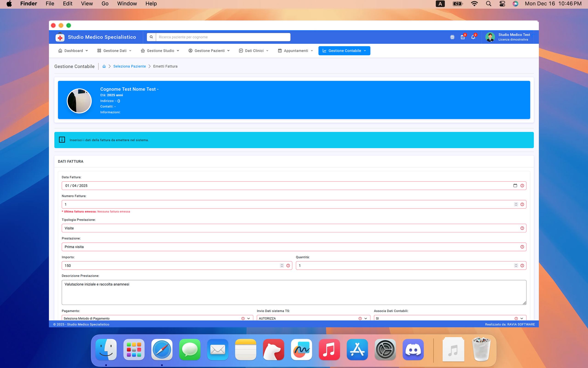588x368 pixels.
Task: Open the Gestione Studio menu
Action: point(160,51)
